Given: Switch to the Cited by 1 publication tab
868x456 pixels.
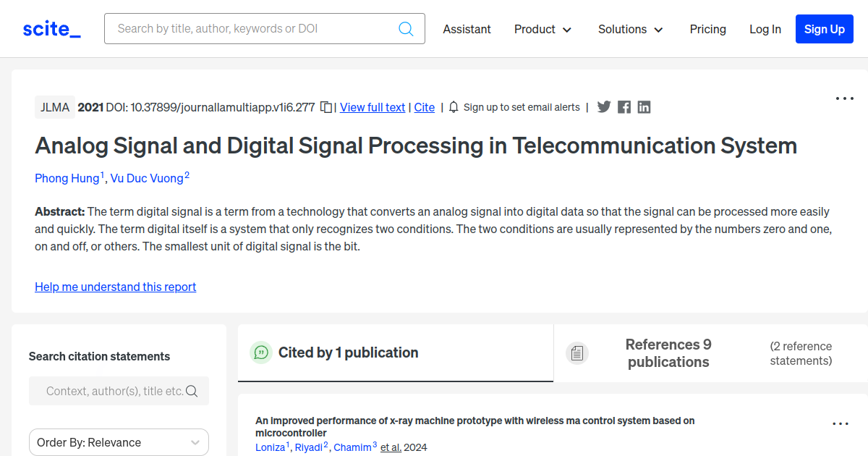Looking at the screenshot, I should [396, 352].
